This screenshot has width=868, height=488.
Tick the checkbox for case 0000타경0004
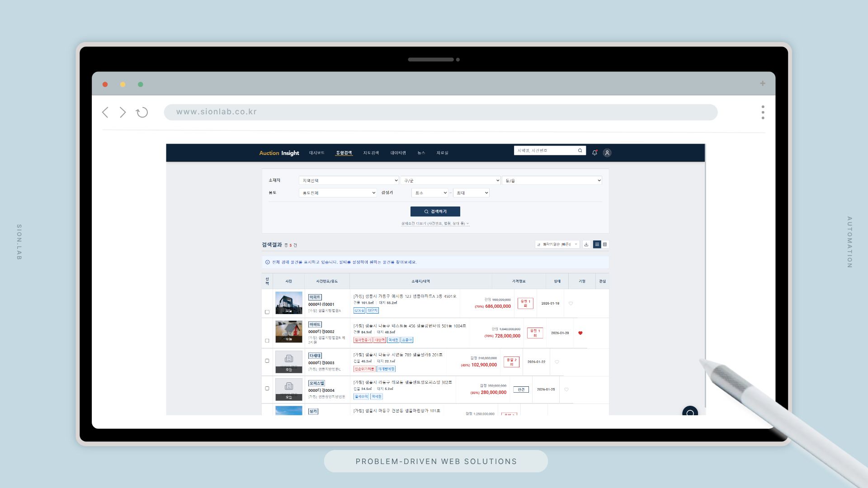[x=267, y=389]
